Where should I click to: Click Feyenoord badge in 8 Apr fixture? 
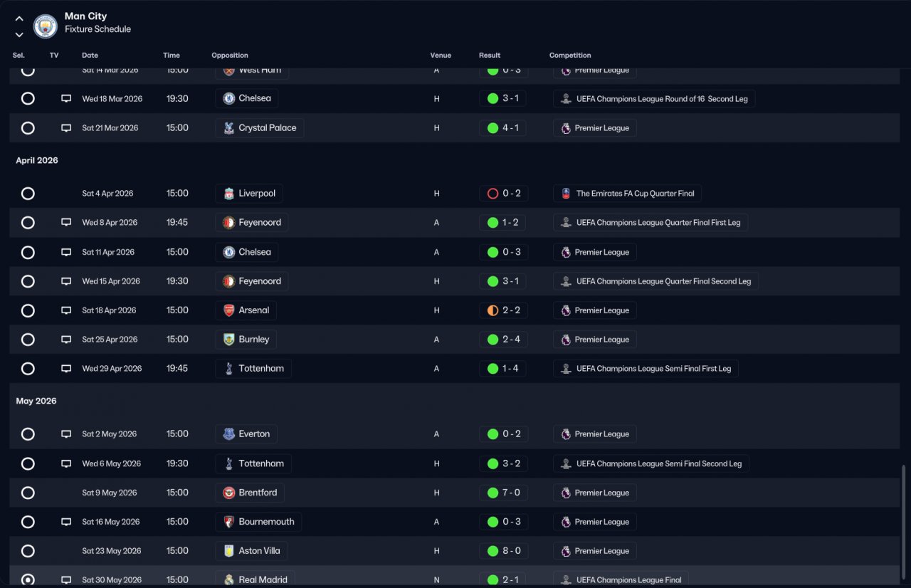click(228, 223)
